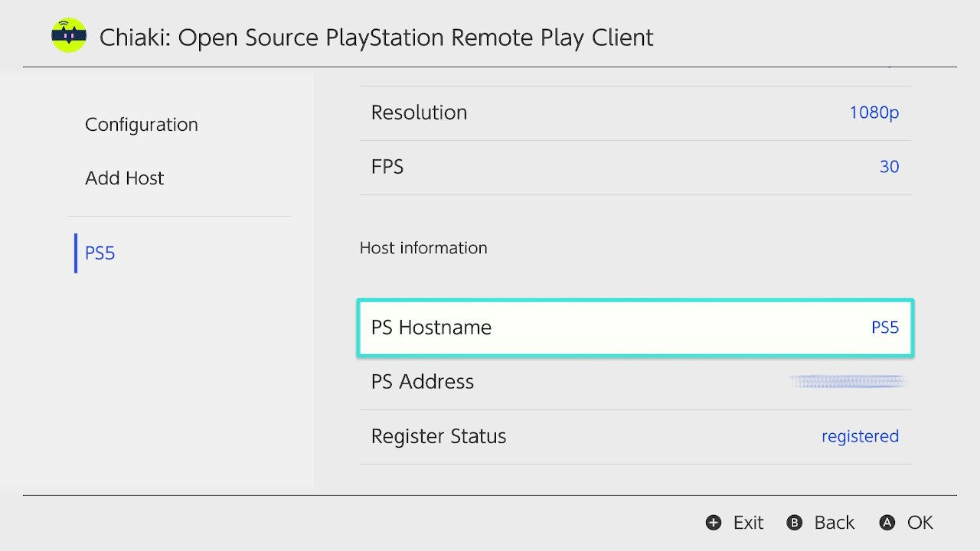The height and width of the screenshot is (551, 980).
Task: Click the Back label in footer
Action: click(x=834, y=523)
